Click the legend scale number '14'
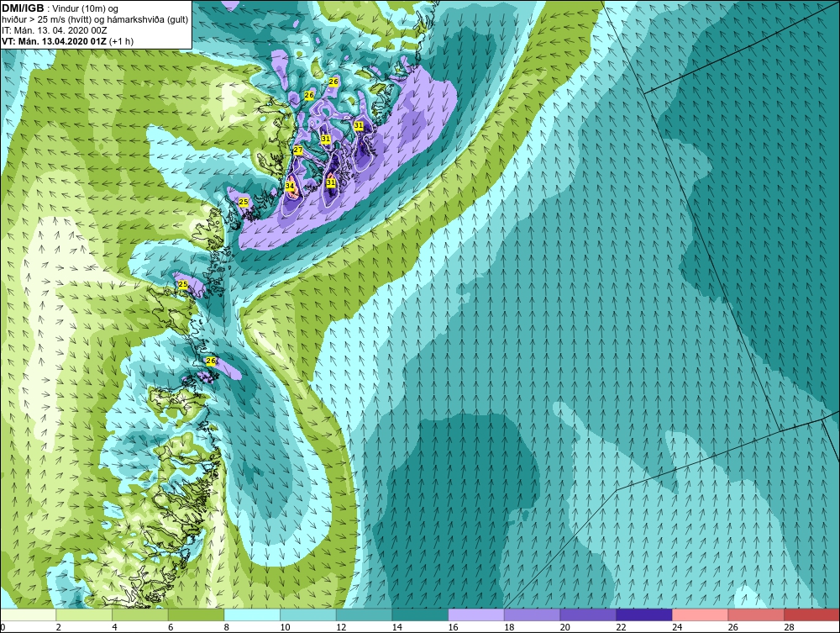 397,627
